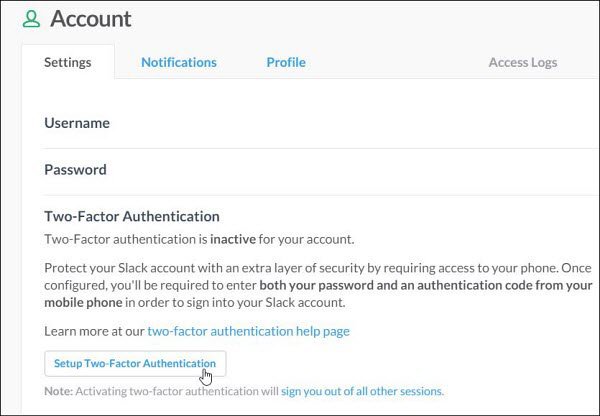Click the Two-Factor authentication is inactive status line
This screenshot has height=416, width=600.
pos(199,239)
